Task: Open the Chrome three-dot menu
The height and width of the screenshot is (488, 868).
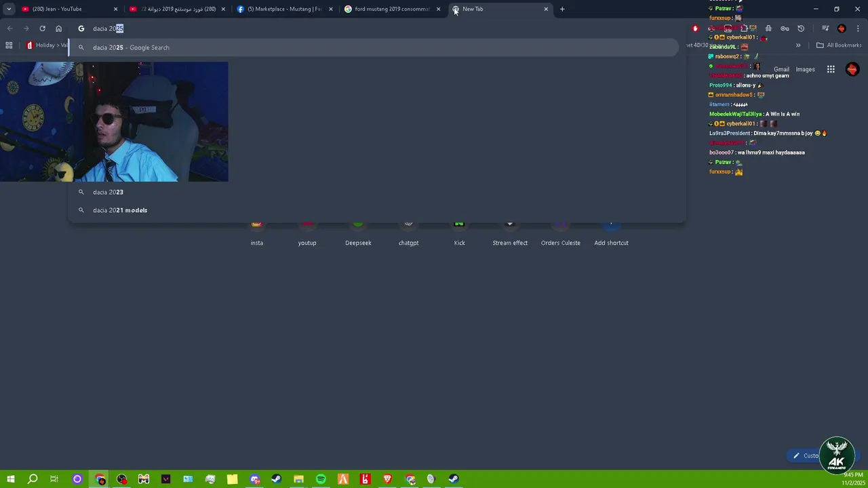Action: [858, 28]
